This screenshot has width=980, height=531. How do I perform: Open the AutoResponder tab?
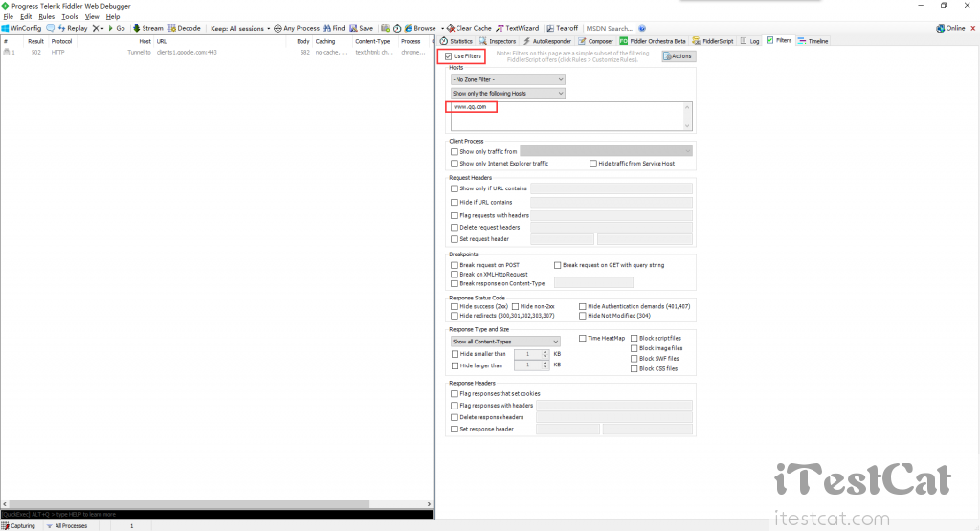click(x=546, y=41)
